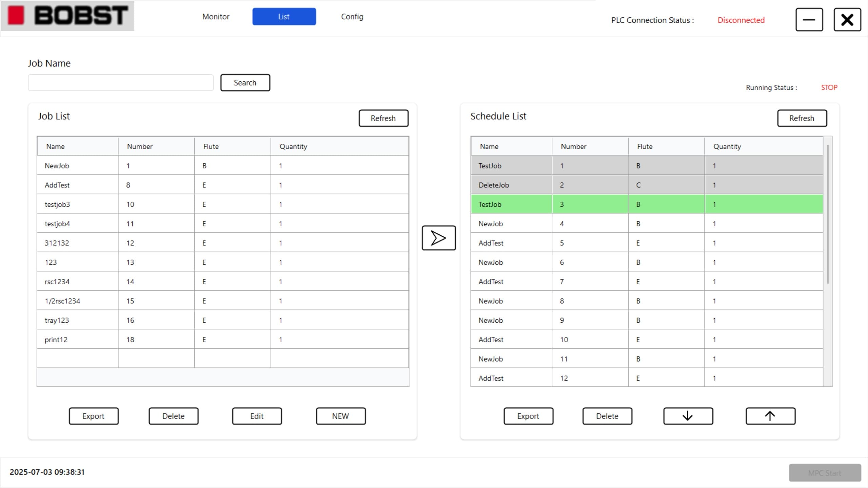The image size is (868, 488).
Task: Switch to the Monitor tab
Action: click(x=216, y=17)
